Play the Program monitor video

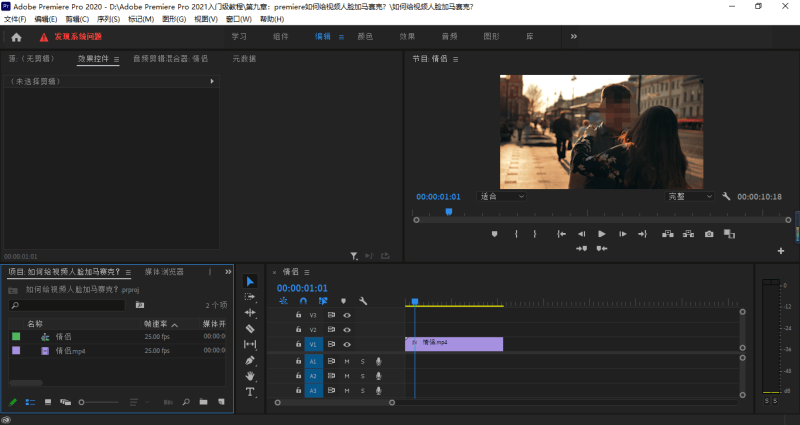tap(602, 234)
